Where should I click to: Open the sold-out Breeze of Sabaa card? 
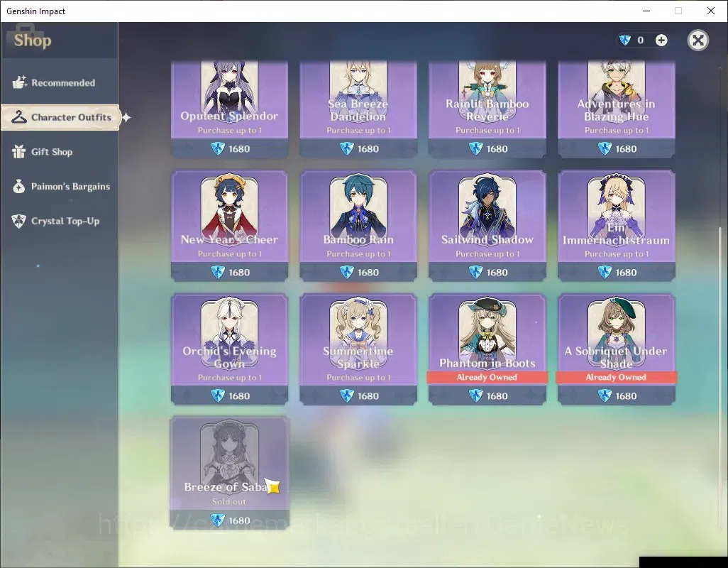(x=229, y=473)
